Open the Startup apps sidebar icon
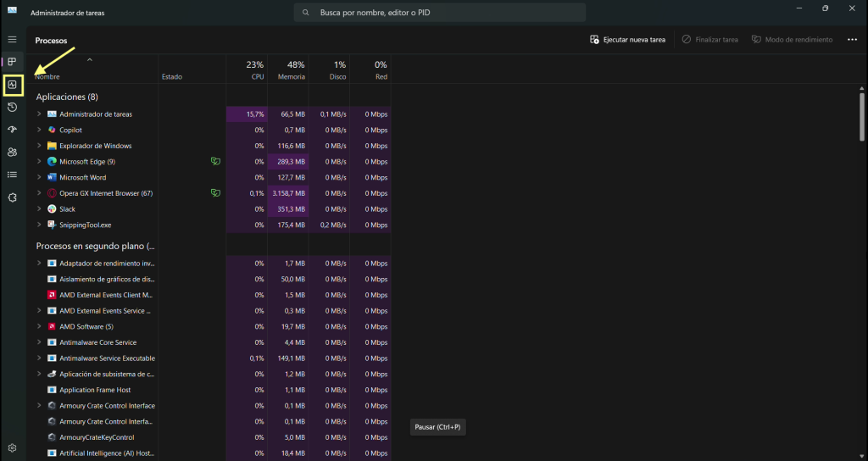This screenshot has height=461, width=868. click(x=12, y=130)
